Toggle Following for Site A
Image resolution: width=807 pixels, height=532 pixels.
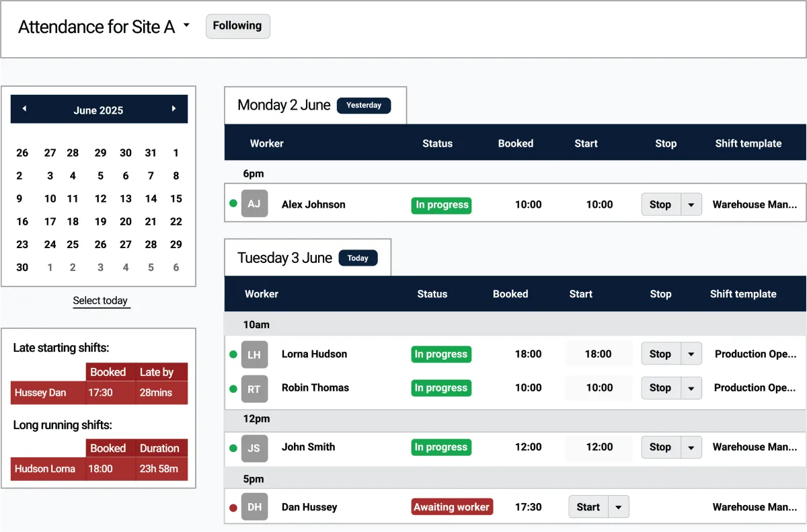point(237,26)
